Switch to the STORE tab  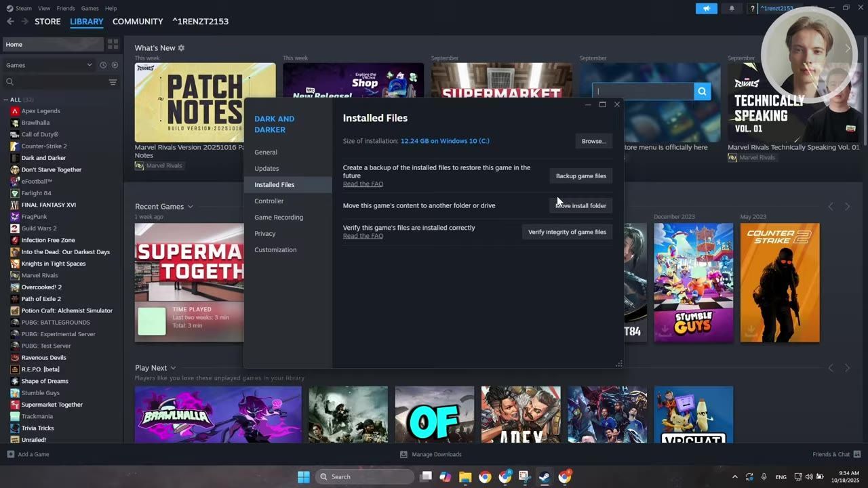(x=47, y=22)
